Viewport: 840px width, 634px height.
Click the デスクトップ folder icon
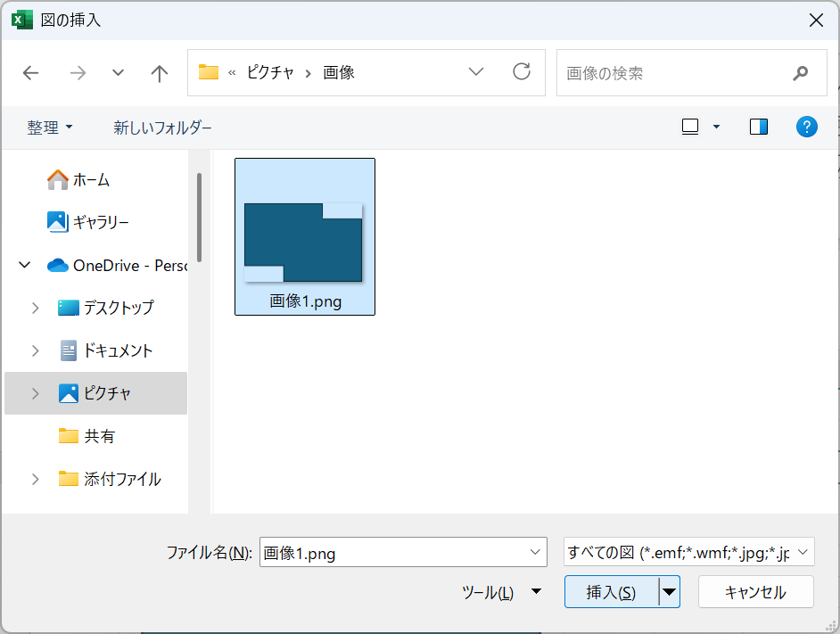tap(68, 308)
